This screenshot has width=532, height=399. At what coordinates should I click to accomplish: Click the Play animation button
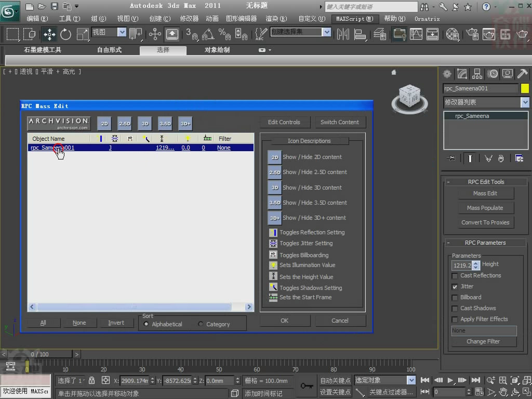(450, 380)
